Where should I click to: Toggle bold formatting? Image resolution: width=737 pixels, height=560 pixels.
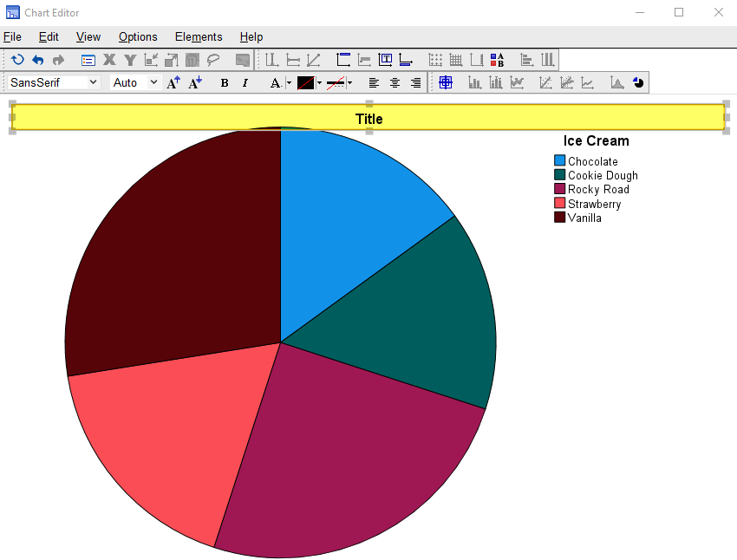(x=225, y=82)
